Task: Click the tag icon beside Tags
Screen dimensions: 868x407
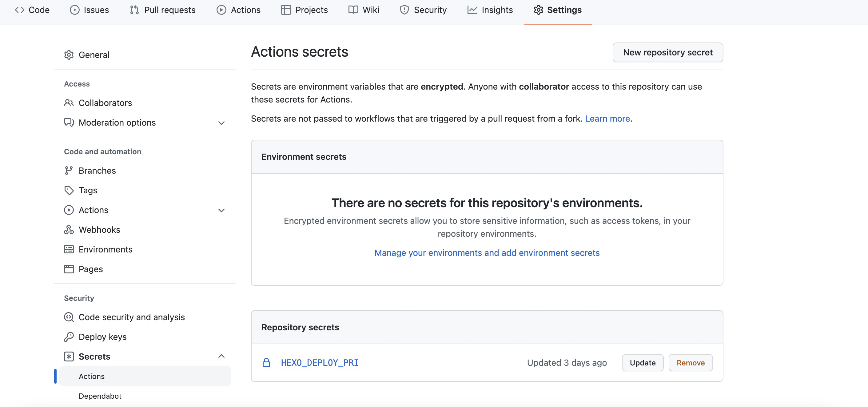Action: [x=69, y=190]
